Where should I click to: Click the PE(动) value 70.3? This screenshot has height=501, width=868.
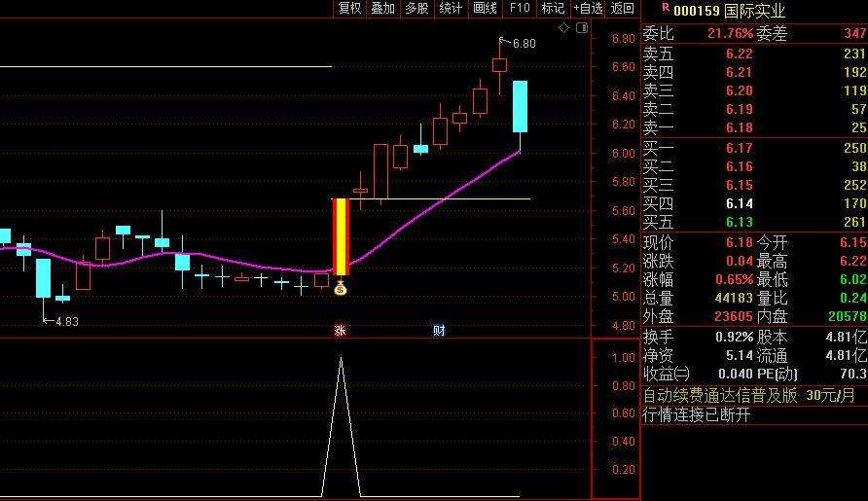click(x=855, y=375)
